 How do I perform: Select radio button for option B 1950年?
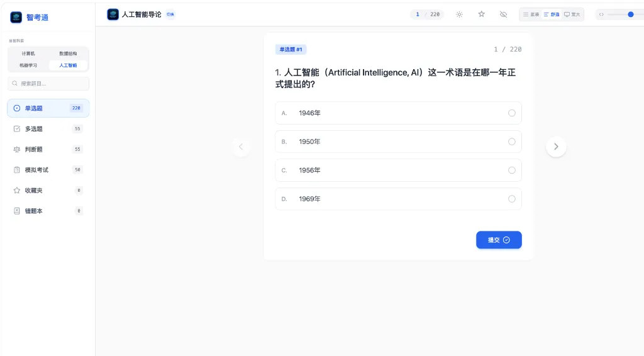512,142
